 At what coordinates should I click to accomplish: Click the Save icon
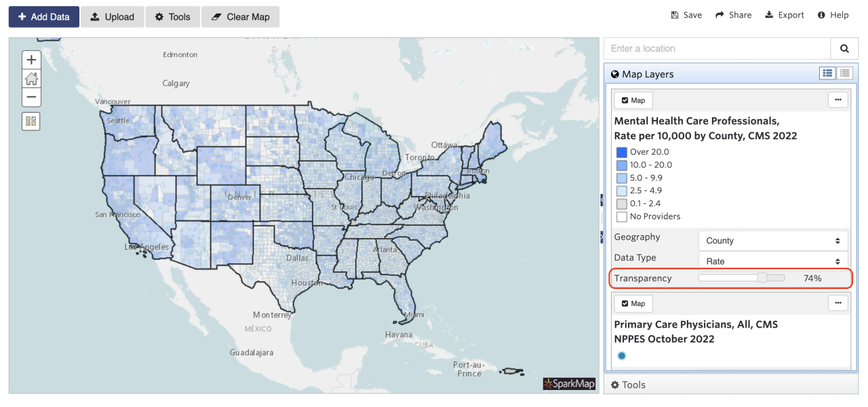(686, 14)
